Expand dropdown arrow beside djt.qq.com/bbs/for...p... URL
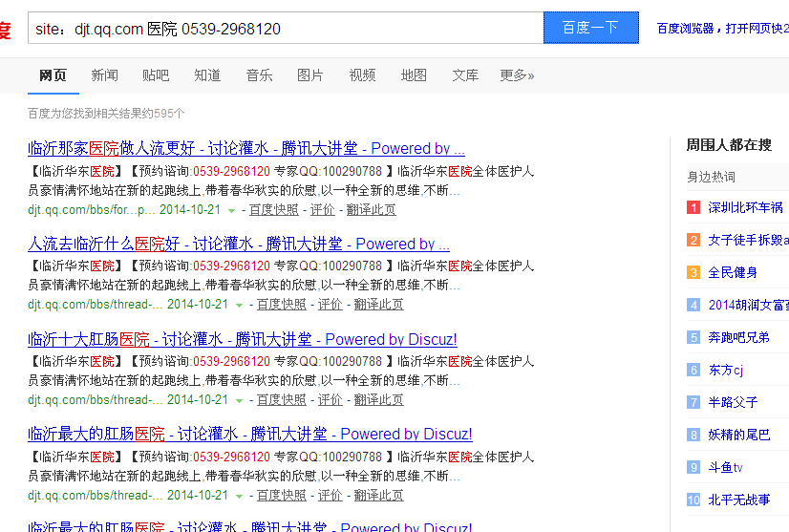 pos(231,210)
